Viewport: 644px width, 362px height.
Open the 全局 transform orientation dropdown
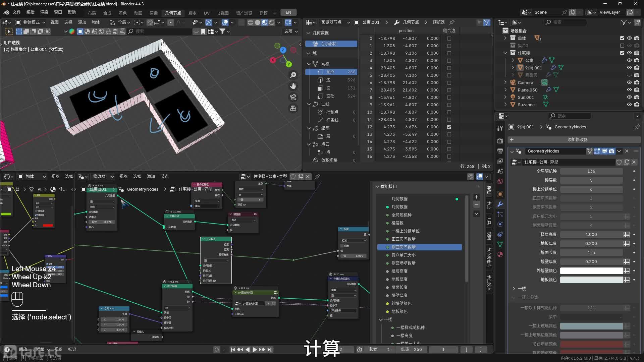coord(120,22)
